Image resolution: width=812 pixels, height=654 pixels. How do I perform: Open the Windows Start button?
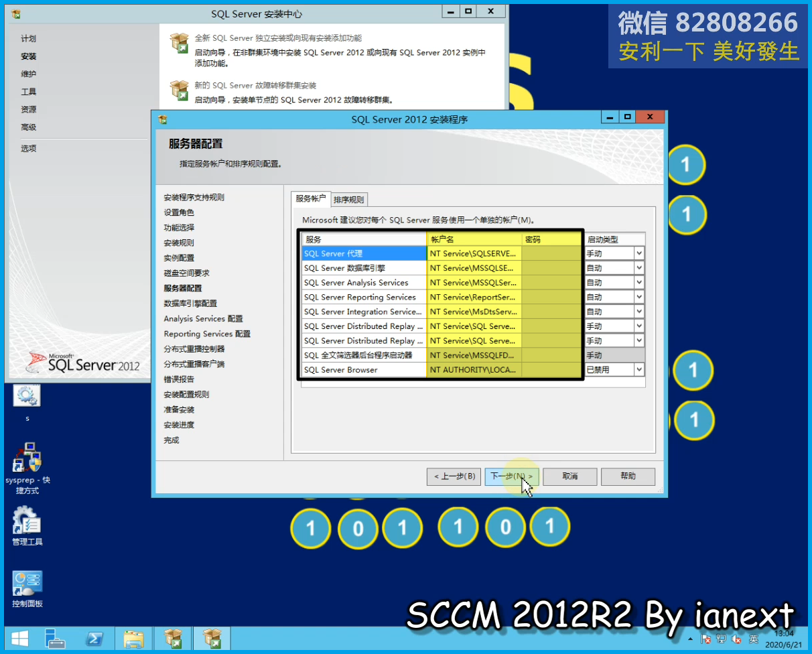point(19,638)
